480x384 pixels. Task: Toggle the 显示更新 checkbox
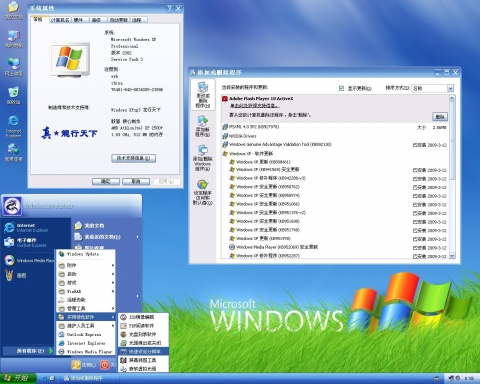[341, 88]
